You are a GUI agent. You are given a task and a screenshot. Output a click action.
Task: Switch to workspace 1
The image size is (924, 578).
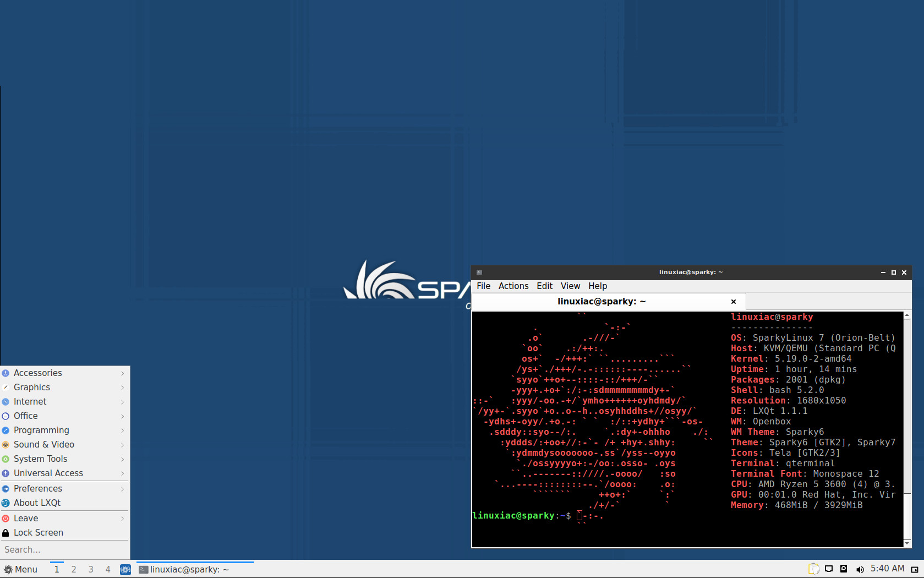(x=57, y=569)
